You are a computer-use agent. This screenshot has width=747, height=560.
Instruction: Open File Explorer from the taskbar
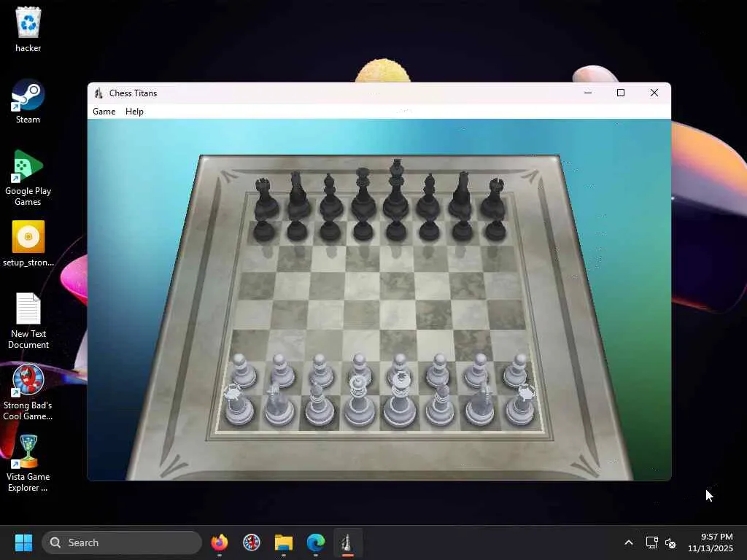point(284,542)
